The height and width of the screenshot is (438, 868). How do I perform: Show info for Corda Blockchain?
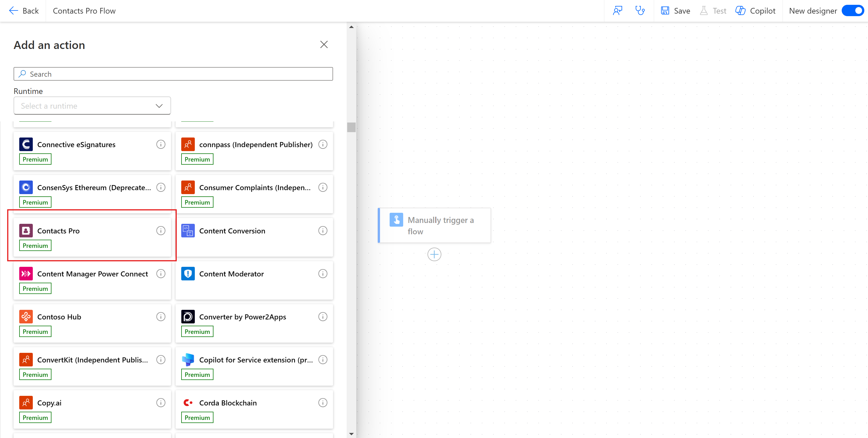(x=323, y=403)
